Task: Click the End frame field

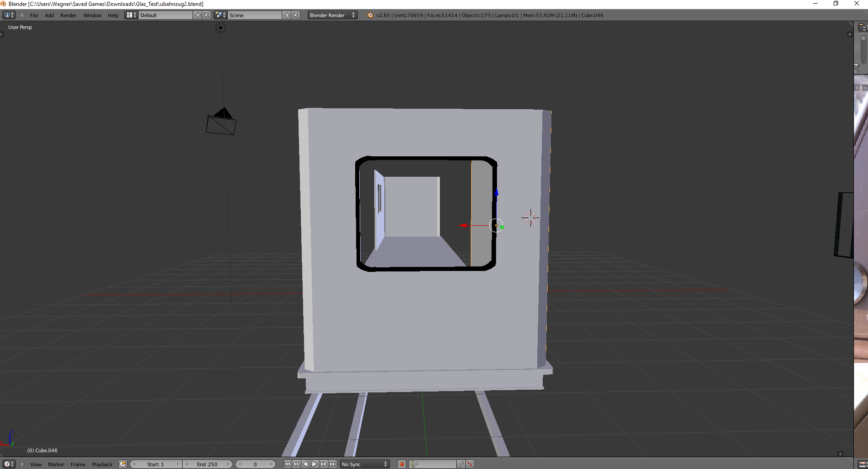Action: pyautogui.click(x=207, y=464)
